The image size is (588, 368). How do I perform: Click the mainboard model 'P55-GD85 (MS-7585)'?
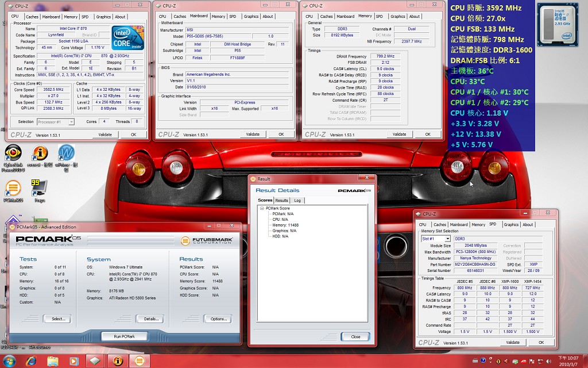pos(218,36)
